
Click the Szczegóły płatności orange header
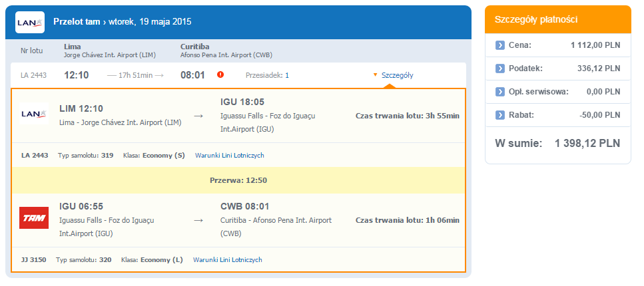coord(557,19)
